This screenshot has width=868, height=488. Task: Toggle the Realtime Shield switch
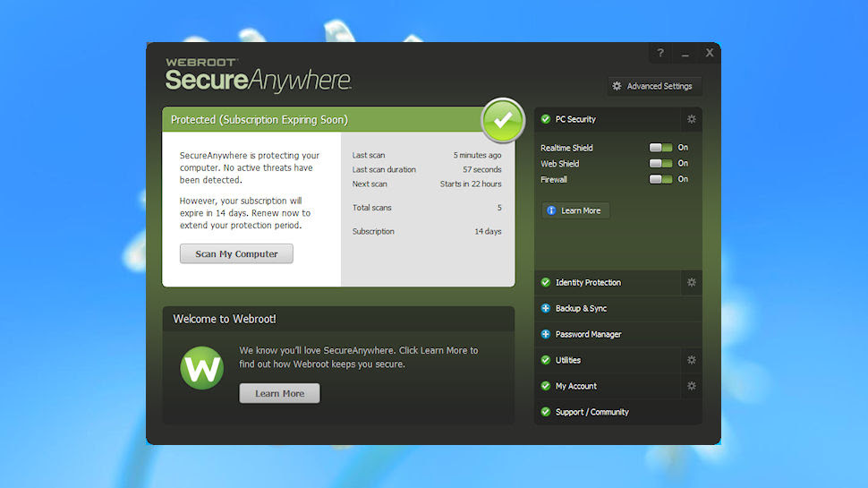point(660,148)
